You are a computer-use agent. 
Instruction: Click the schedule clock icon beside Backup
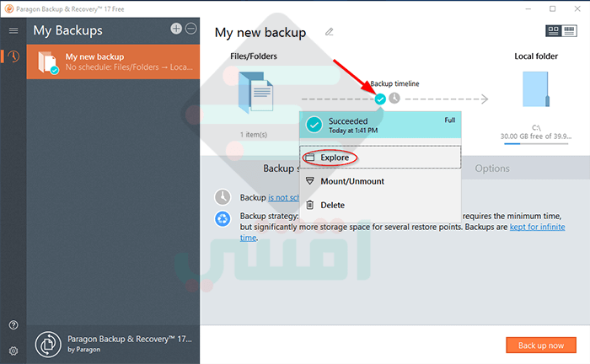coord(223,197)
